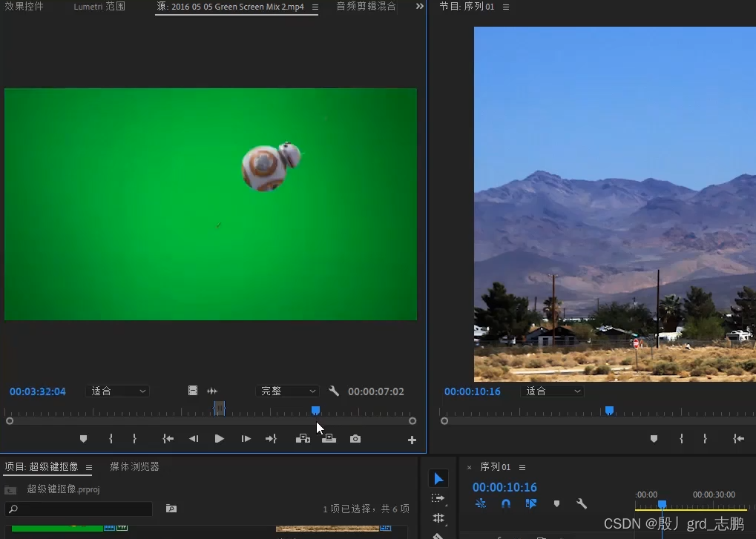Click source duration 00:00:07:02
The width and height of the screenshot is (756, 539).
pyautogui.click(x=376, y=391)
